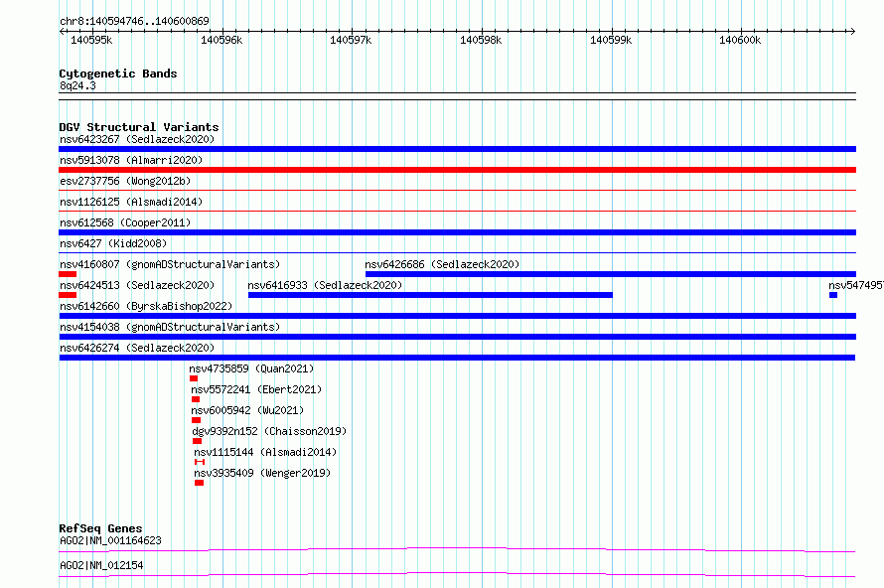Click the AGO2|NM_001164623 gene label
The width and height of the screenshot is (884, 588).
(x=110, y=540)
